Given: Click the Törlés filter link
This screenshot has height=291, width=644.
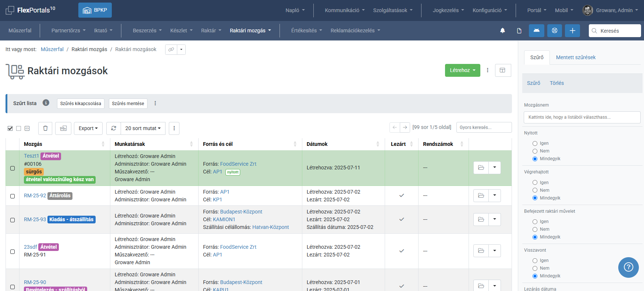Looking at the screenshot, I should [556, 83].
